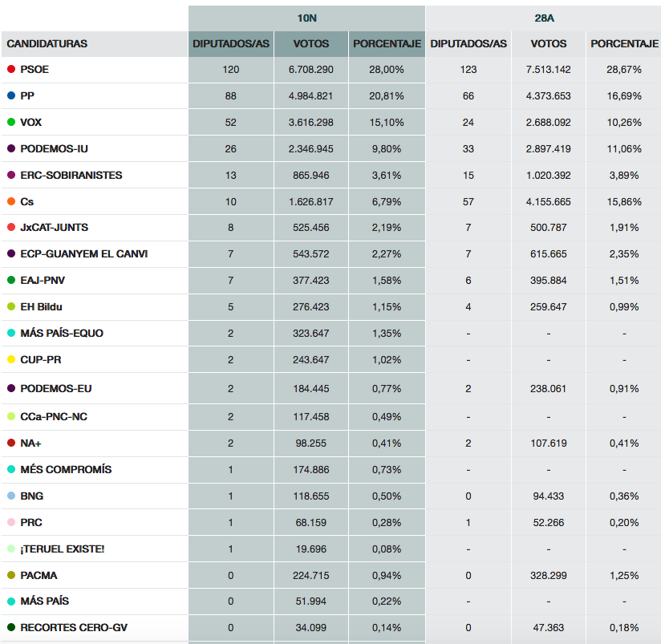Click CUP-PR 10N percentage 1,02%
This screenshot has width=661, height=644.
pos(387,360)
